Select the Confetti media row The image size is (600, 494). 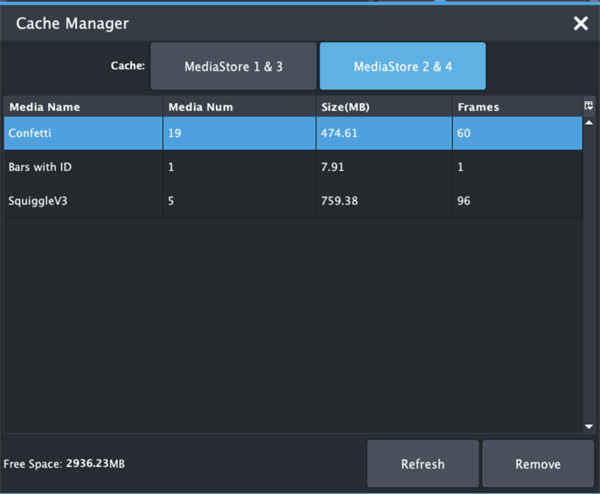[x=83, y=133]
